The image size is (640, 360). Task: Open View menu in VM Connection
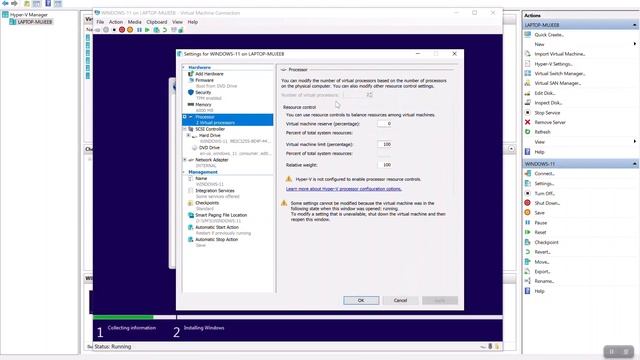tap(177, 22)
